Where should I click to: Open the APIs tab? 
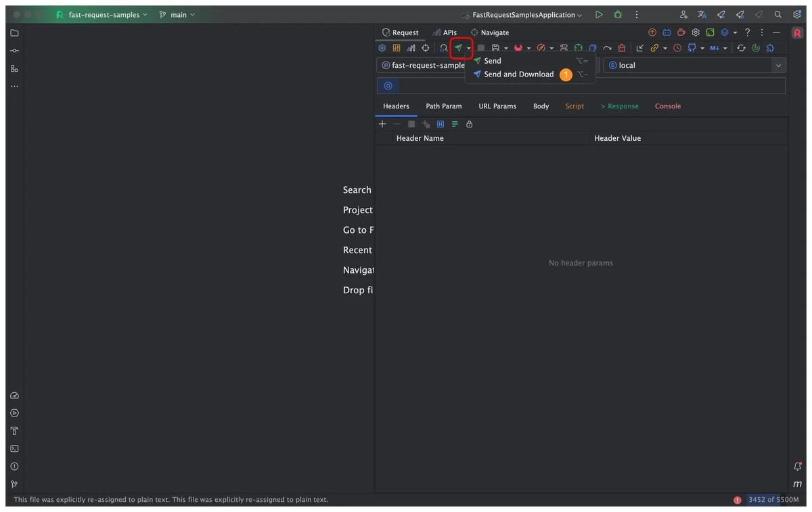445,33
